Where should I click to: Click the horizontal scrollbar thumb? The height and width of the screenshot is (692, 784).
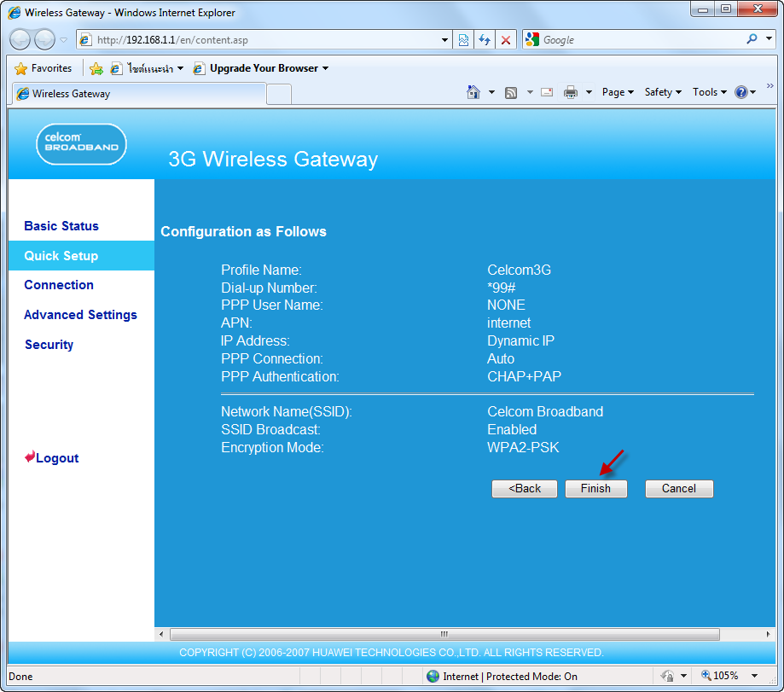(x=444, y=634)
